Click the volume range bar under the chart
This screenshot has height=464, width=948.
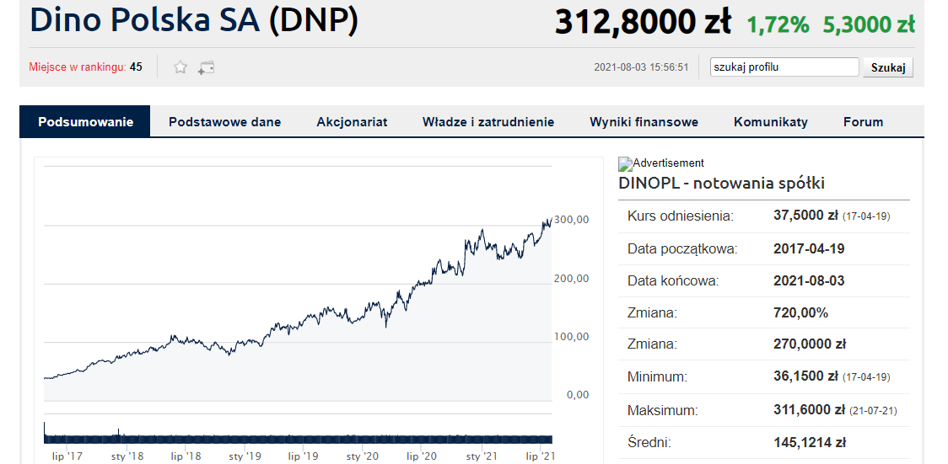[298, 439]
